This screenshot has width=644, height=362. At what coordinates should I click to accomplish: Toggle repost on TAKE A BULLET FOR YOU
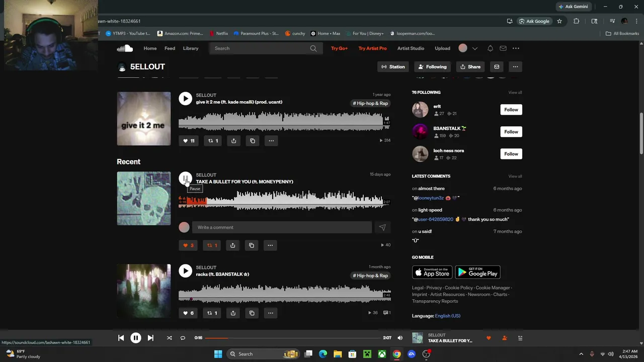point(213,245)
